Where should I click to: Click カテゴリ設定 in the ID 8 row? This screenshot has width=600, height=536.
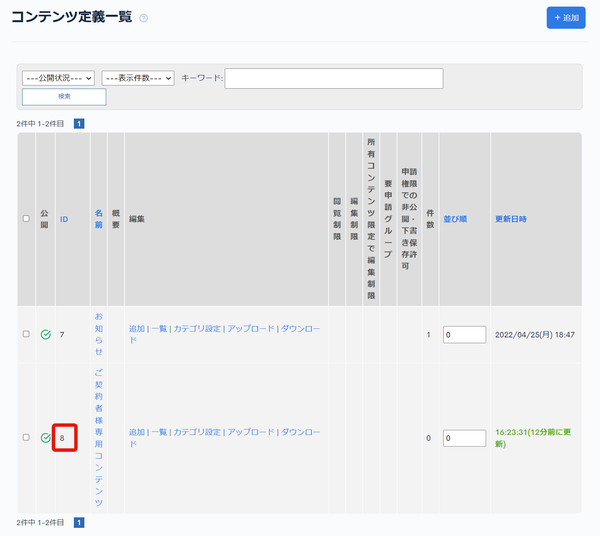(x=197, y=432)
